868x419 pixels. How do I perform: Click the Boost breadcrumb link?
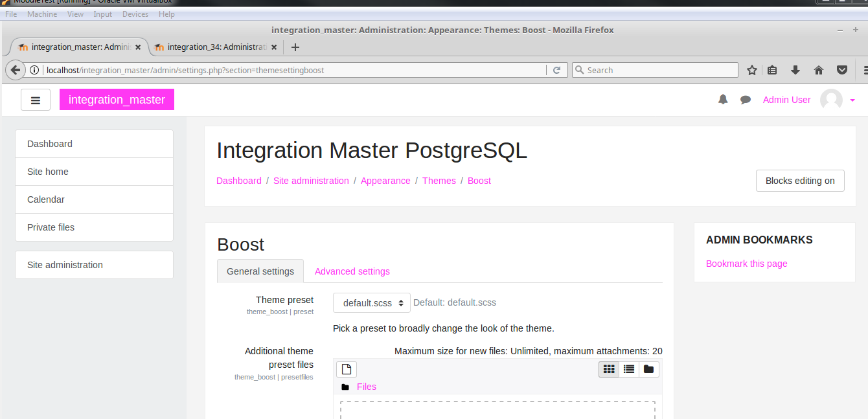pos(479,181)
